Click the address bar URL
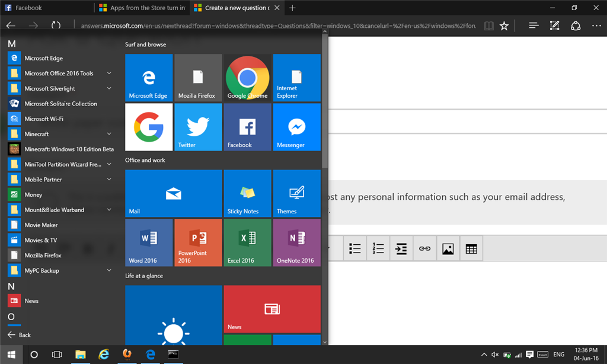Image resolution: width=607 pixels, height=364 pixels. pyautogui.click(x=278, y=26)
